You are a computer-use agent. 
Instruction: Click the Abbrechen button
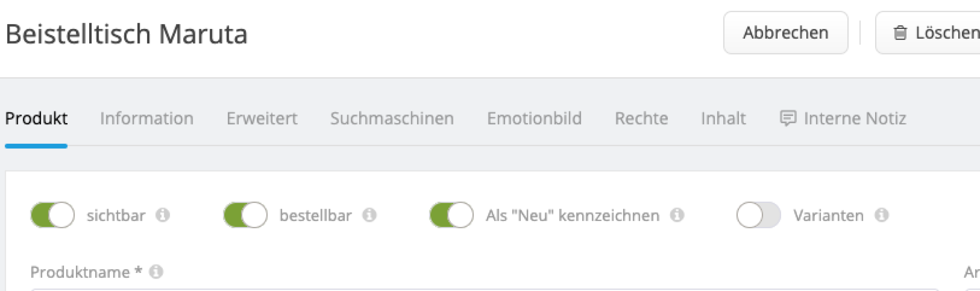[786, 33]
